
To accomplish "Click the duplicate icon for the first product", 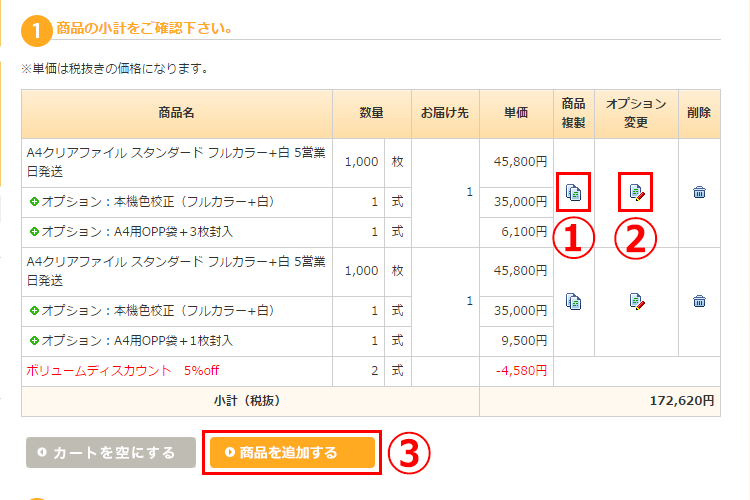I will (x=574, y=191).
